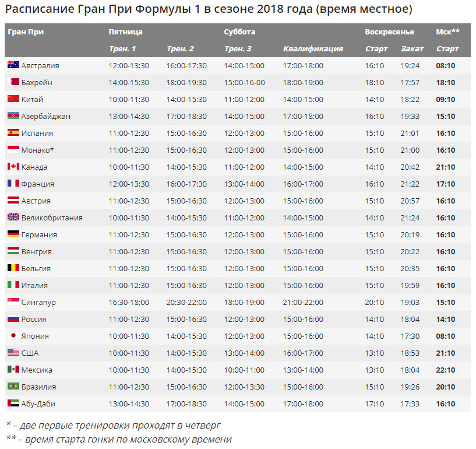Click the country name "Россия"
Viewport: 476px width, 449px height.
34,320
